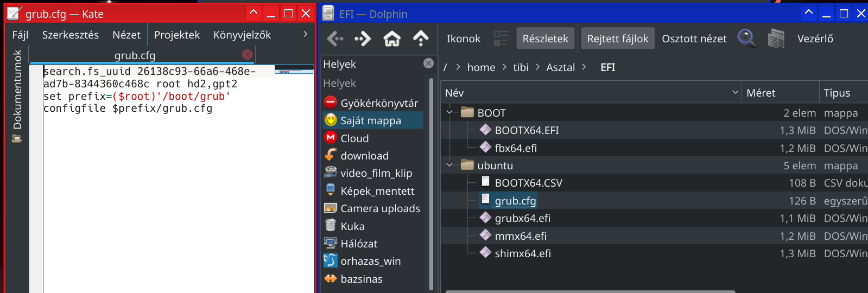Toggle Rejtett fájlok hidden files
The height and width of the screenshot is (293, 868).
point(617,39)
